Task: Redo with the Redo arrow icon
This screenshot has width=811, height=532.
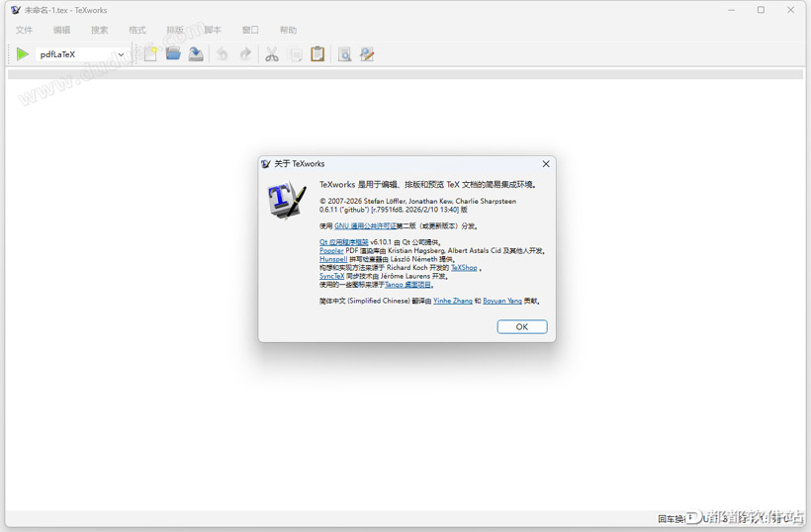Action: (x=245, y=54)
